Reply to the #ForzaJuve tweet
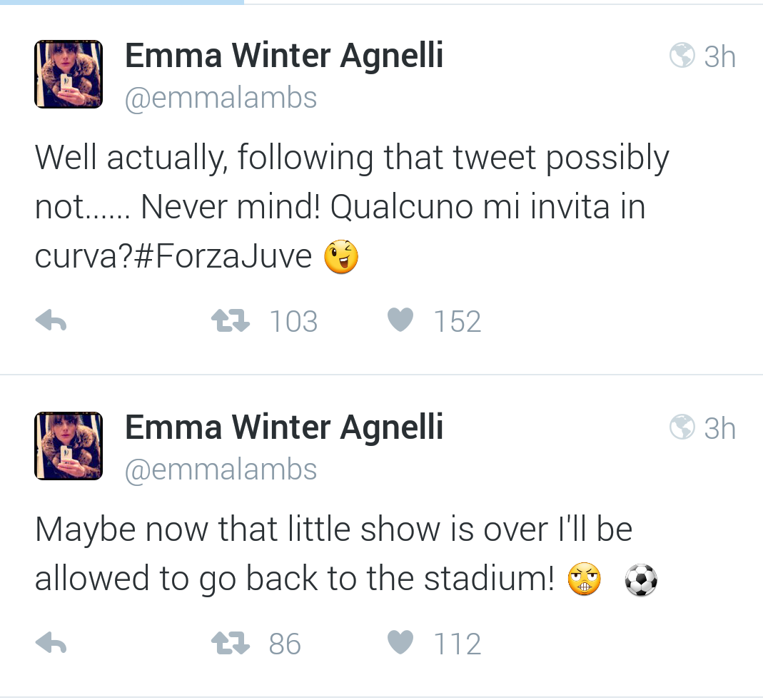This screenshot has width=763, height=700. (51, 323)
